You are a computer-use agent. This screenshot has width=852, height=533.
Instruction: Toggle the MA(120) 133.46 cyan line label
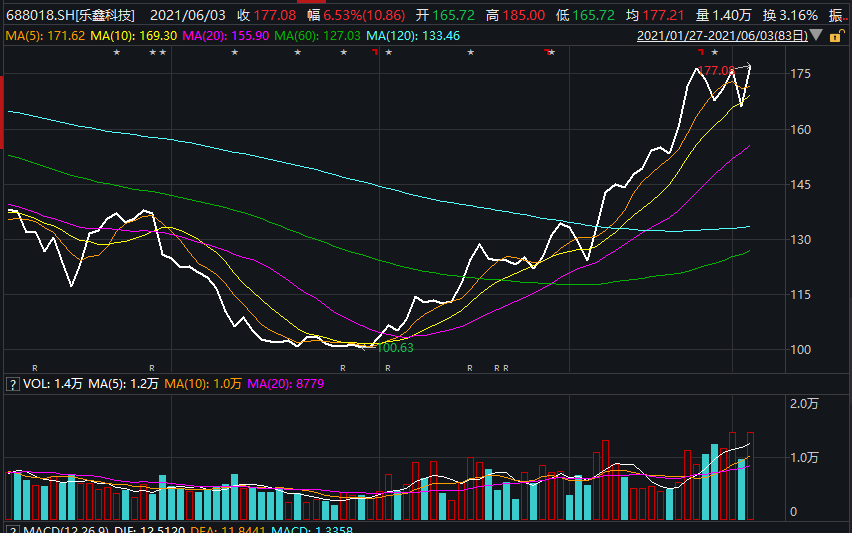pyautogui.click(x=413, y=36)
